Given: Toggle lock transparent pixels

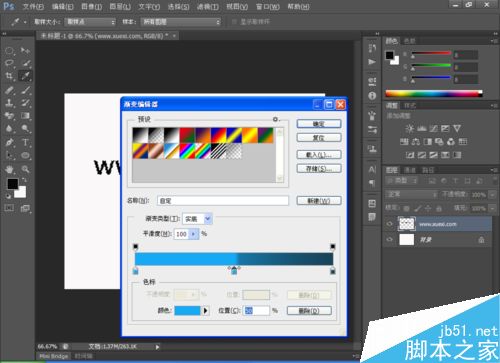Looking at the screenshot, I should coord(406,208).
